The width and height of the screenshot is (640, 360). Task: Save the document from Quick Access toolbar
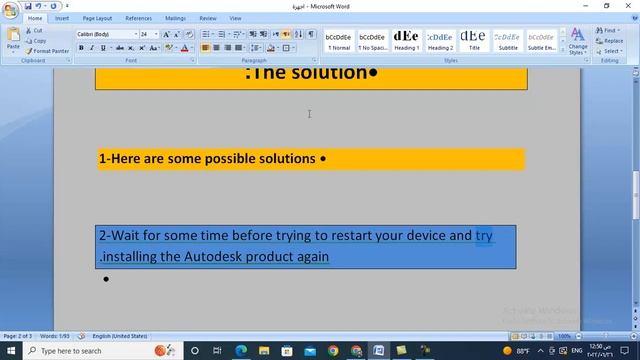click(x=28, y=6)
